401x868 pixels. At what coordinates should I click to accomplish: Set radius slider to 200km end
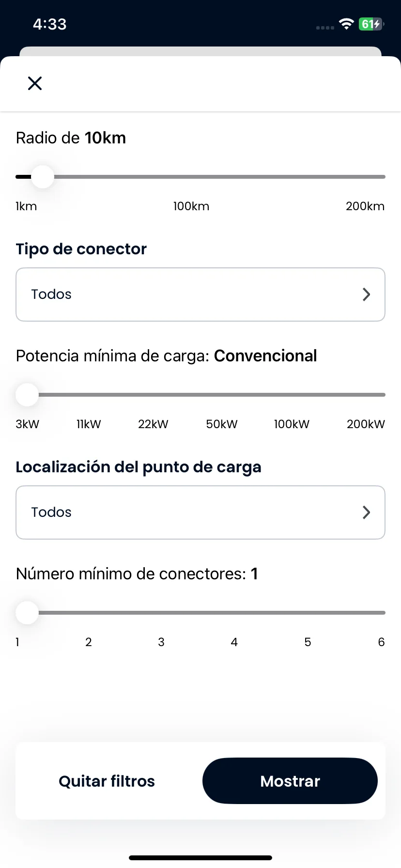(383, 177)
